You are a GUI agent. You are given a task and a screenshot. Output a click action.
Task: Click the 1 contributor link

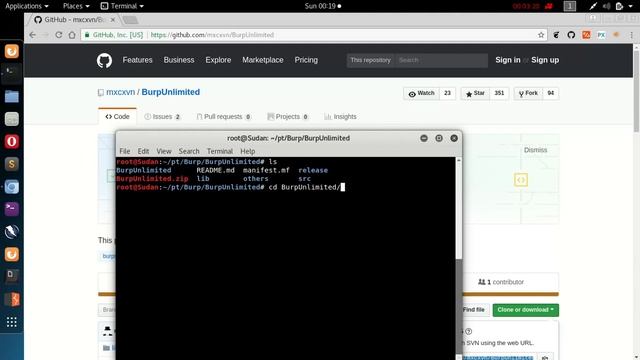(501, 282)
